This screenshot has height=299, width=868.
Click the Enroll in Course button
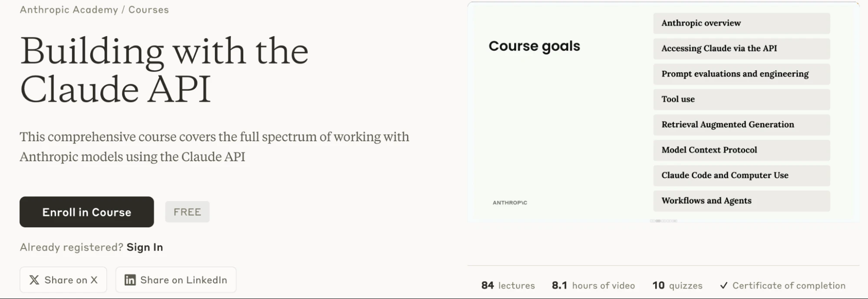[x=86, y=212]
